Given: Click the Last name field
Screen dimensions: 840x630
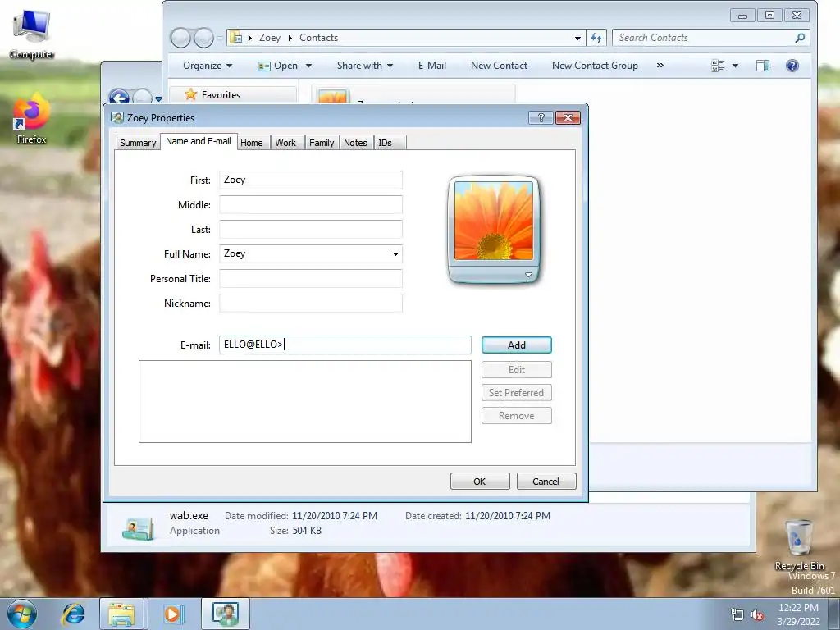Looking at the screenshot, I should (x=311, y=230).
